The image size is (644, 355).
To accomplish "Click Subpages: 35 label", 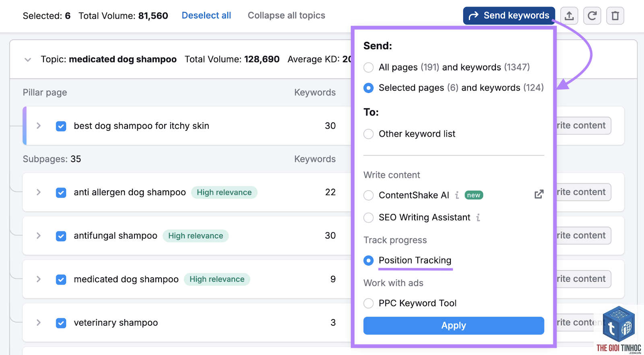I will (x=52, y=159).
